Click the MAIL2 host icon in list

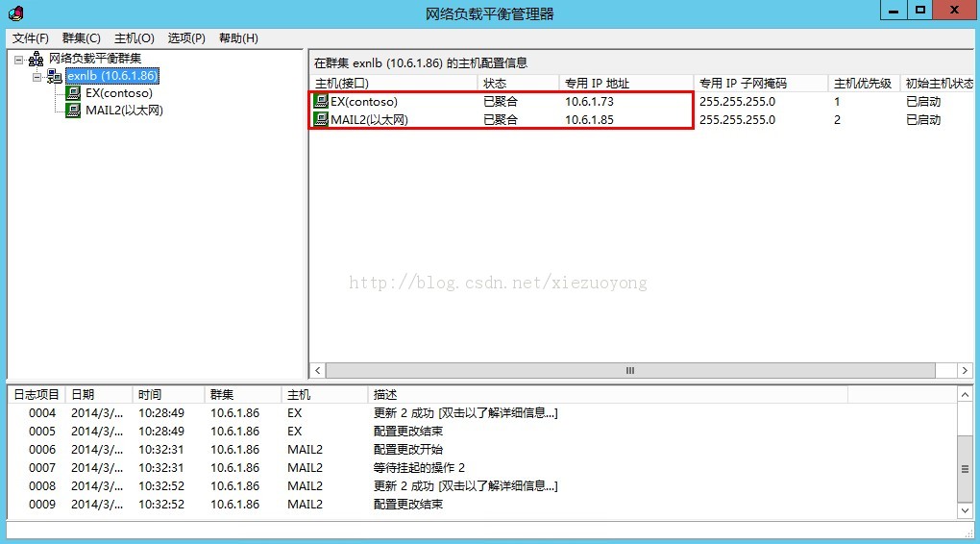click(x=321, y=119)
